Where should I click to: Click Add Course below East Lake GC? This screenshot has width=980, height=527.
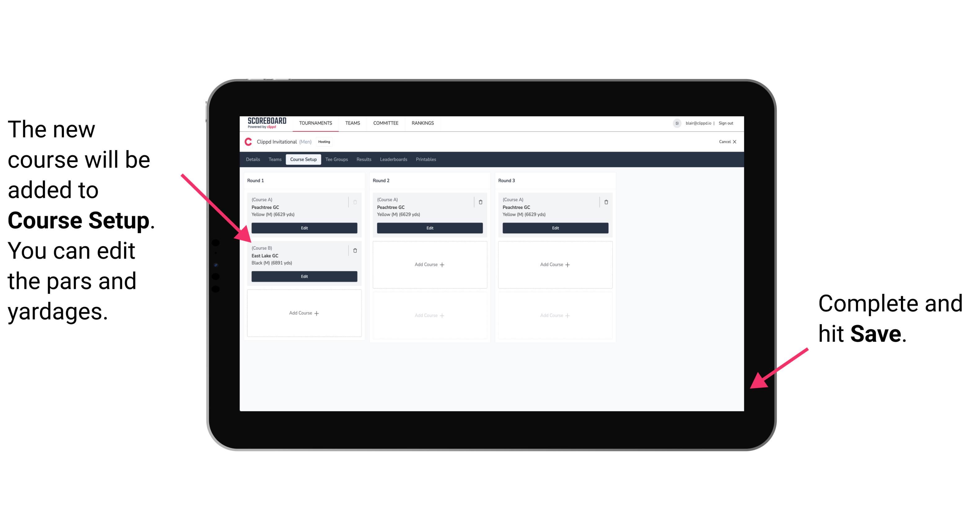303,313
